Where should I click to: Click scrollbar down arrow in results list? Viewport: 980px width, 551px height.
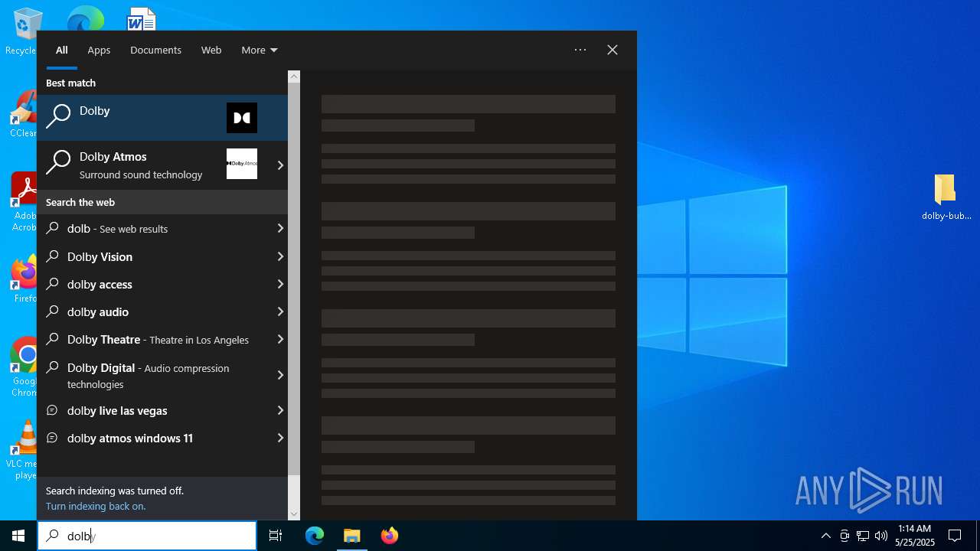(294, 514)
